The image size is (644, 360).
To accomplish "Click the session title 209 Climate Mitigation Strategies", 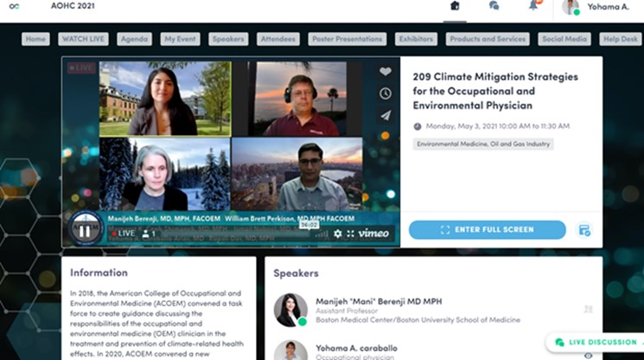I will click(495, 91).
